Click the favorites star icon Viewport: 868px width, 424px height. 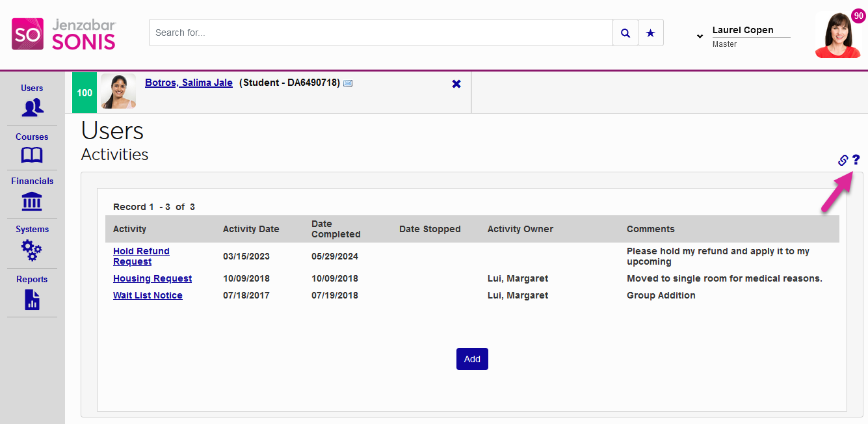(x=650, y=33)
